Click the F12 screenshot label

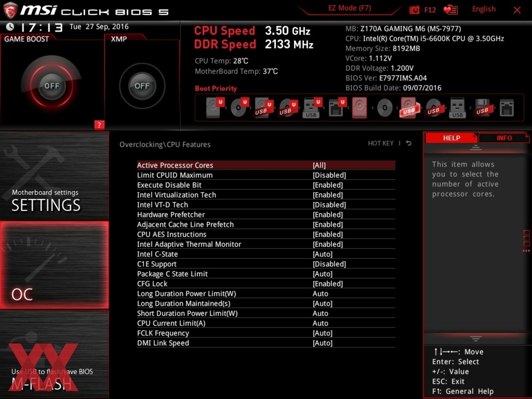tap(430, 10)
